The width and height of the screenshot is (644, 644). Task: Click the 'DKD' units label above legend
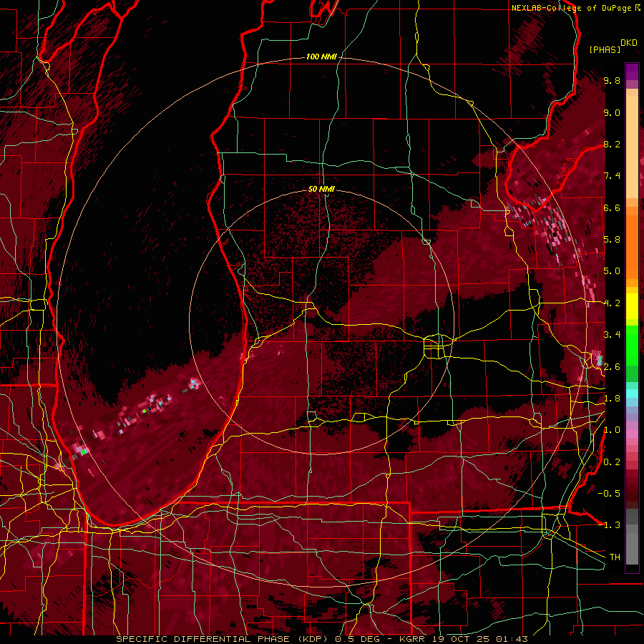[629, 43]
